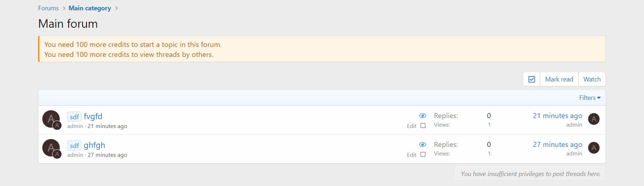The image size is (644, 186).
Task: Tick the checkbox for thread fvgfd
Action: pyautogui.click(x=423, y=126)
